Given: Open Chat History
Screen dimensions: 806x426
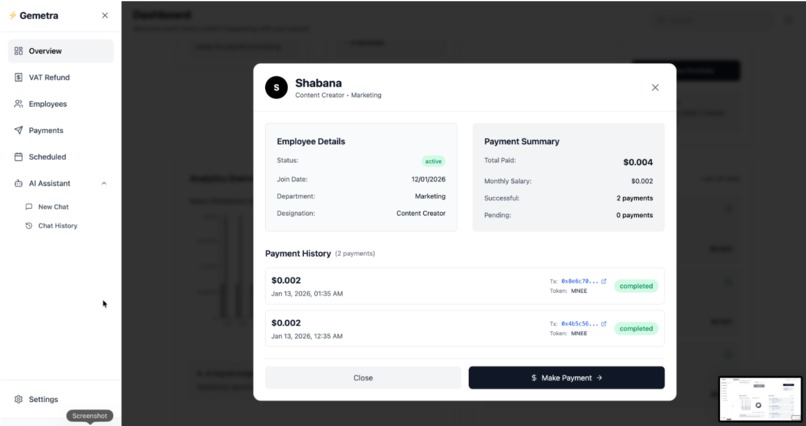Looking at the screenshot, I should (x=58, y=226).
